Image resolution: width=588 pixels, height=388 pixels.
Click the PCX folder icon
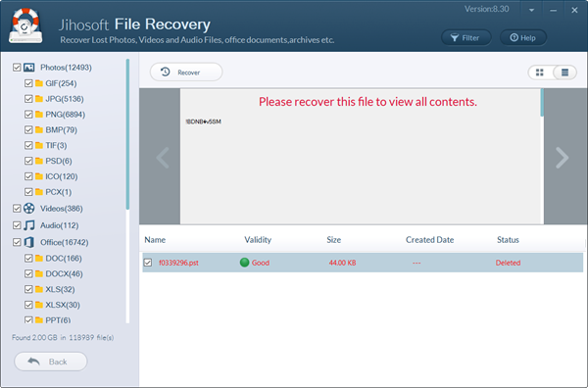point(39,192)
